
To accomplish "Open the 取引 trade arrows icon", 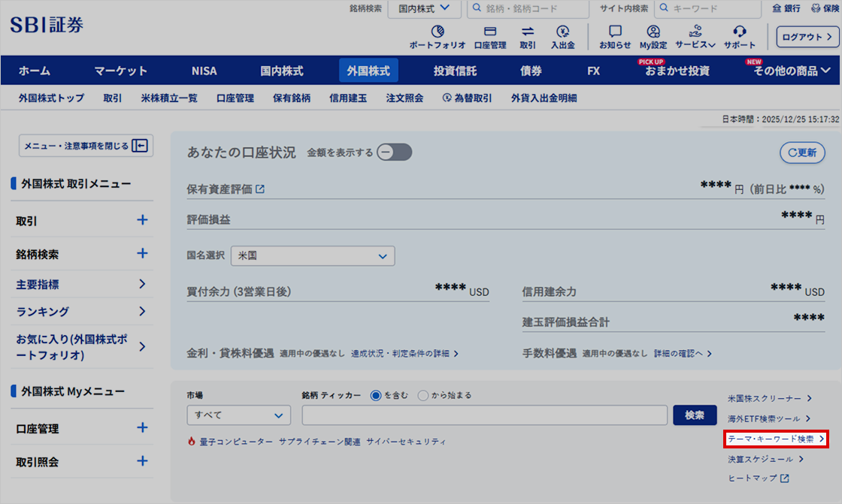I will click(528, 32).
